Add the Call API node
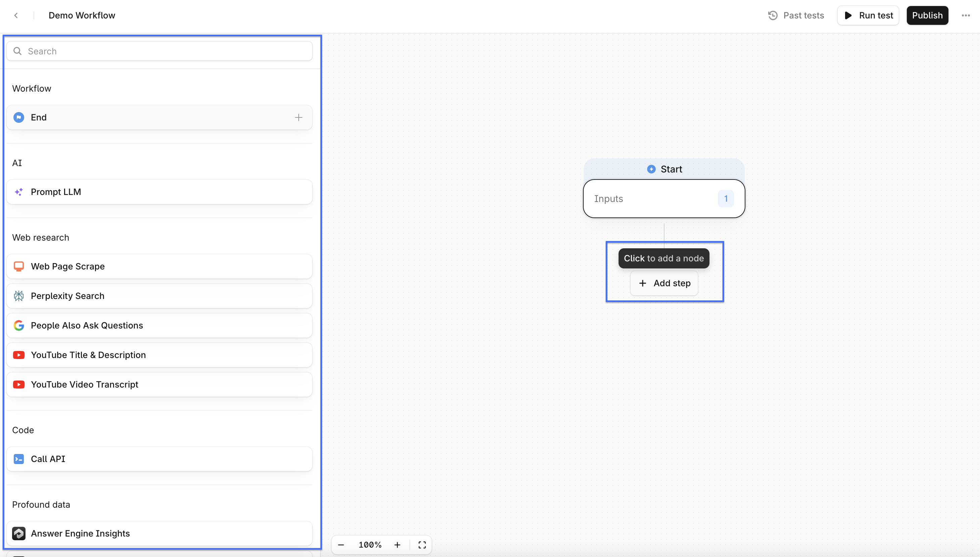980x557 pixels. tap(159, 459)
